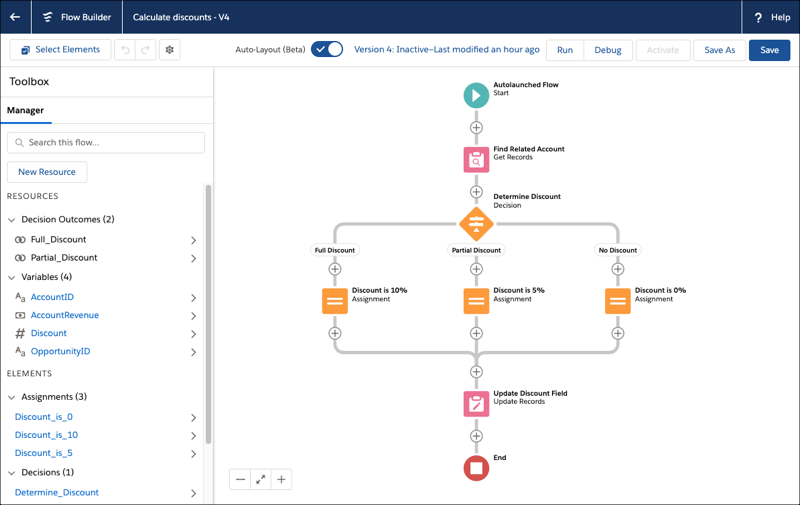The width and height of the screenshot is (800, 505).
Task: Open Determine_Discount decision link
Action: pos(57,492)
